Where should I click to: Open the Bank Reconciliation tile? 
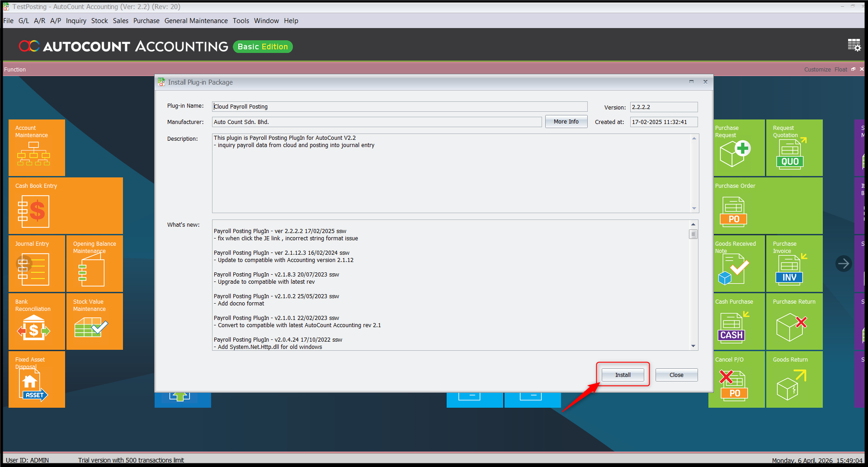pyautogui.click(x=37, y=321)
